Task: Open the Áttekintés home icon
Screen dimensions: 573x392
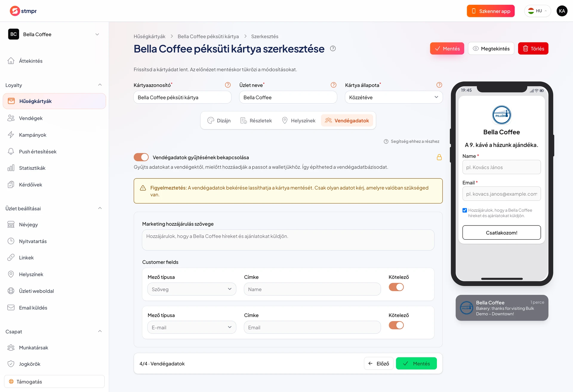Action: coord(11,61)
